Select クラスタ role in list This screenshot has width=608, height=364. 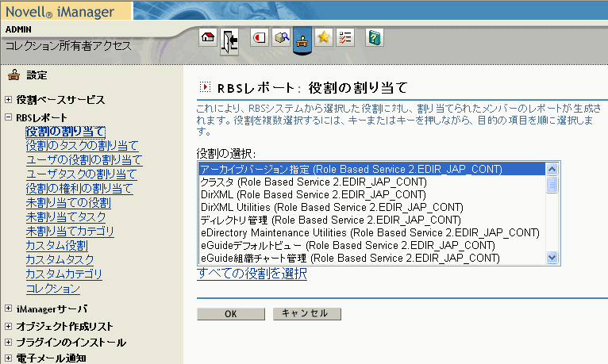tap(371, 182)
